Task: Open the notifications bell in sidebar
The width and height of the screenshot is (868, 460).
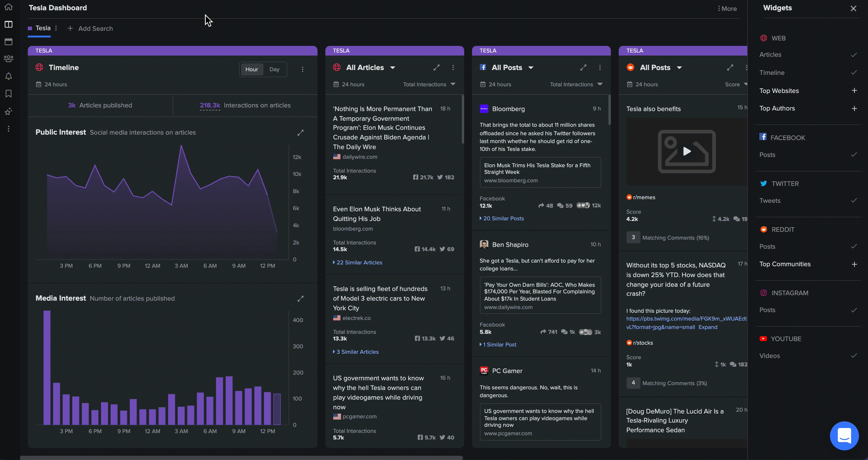Action: click(8, 76)
